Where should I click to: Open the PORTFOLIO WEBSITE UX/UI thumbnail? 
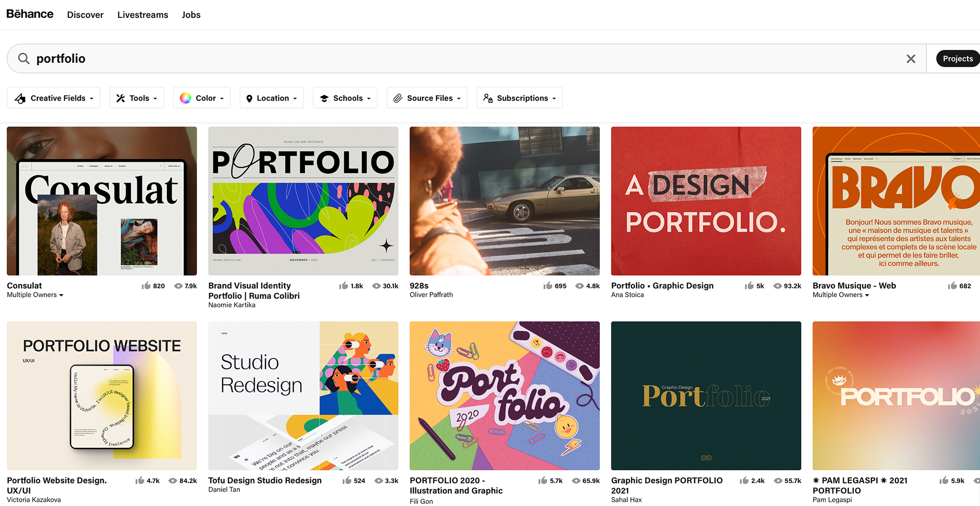(102, 396)
